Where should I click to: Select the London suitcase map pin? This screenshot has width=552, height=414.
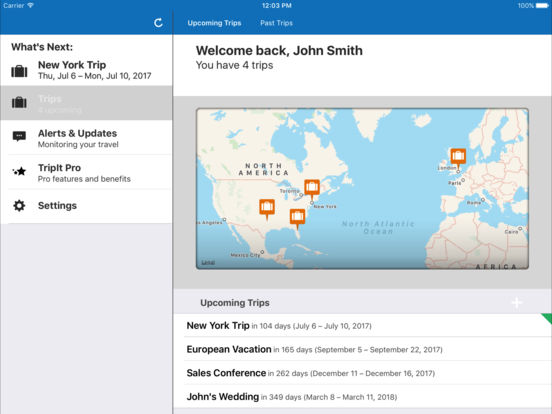click(458, 158)
